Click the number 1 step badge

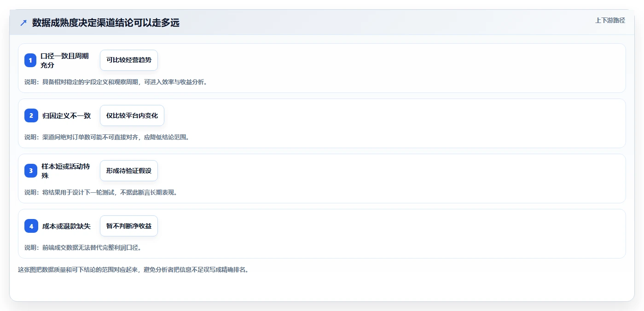[x=30, y=60]
